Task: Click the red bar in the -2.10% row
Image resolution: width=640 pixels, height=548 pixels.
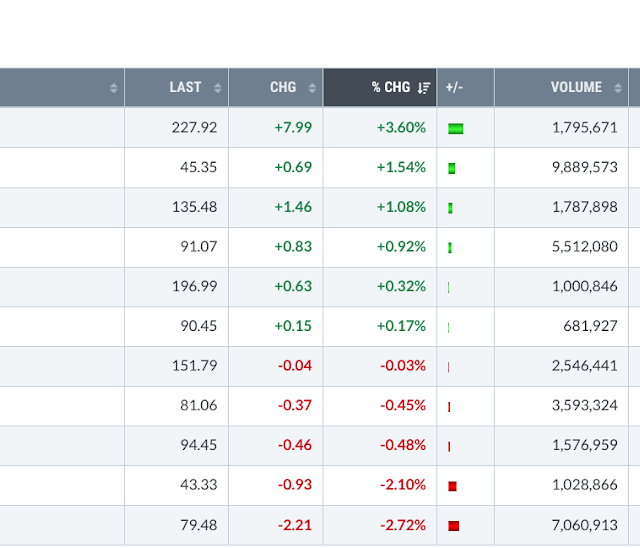Action: coord(452,486)
